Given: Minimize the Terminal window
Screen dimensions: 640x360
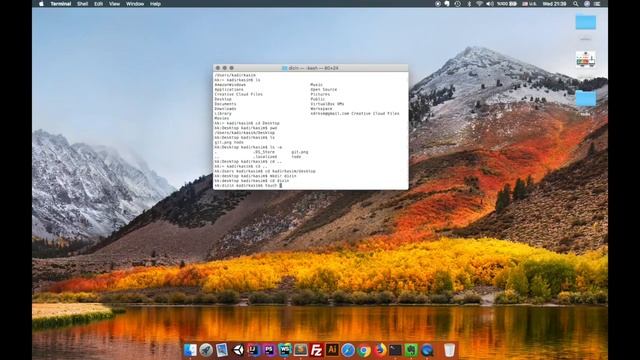Looking at the screenshot, I should 224,68.
